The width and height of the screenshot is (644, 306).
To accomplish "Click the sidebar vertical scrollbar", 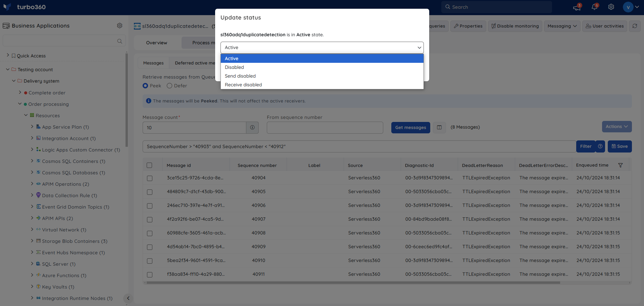I will (127, 100).
